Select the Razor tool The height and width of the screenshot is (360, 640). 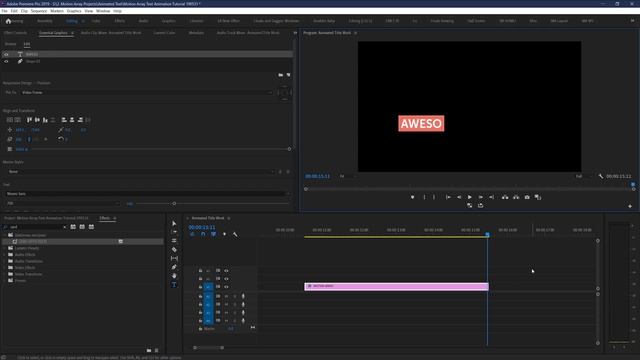point(174,249)
